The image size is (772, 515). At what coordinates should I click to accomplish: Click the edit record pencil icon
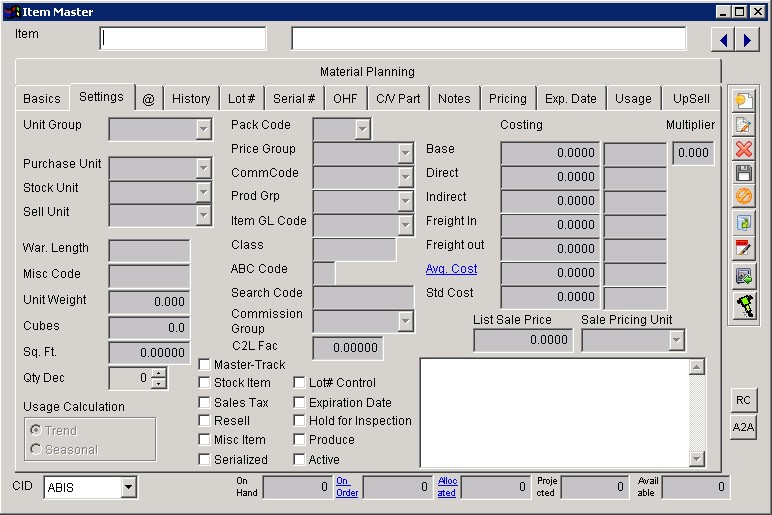click(x=743, y=125)
